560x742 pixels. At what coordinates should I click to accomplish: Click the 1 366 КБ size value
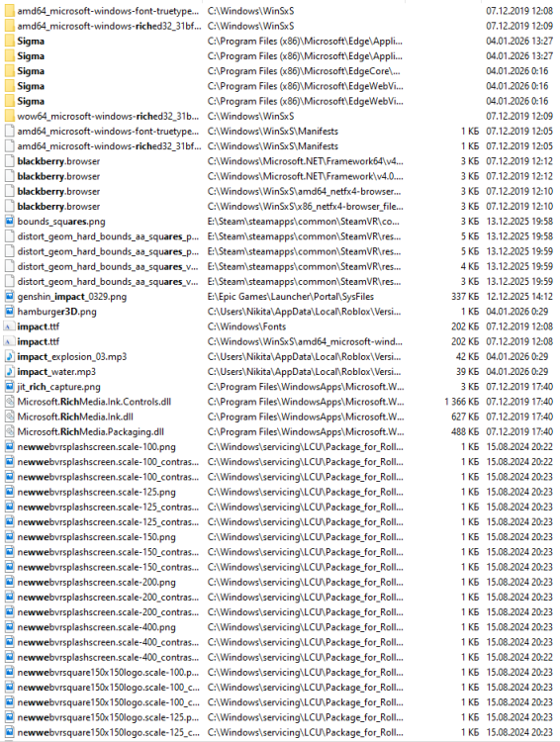pos(461,402)
